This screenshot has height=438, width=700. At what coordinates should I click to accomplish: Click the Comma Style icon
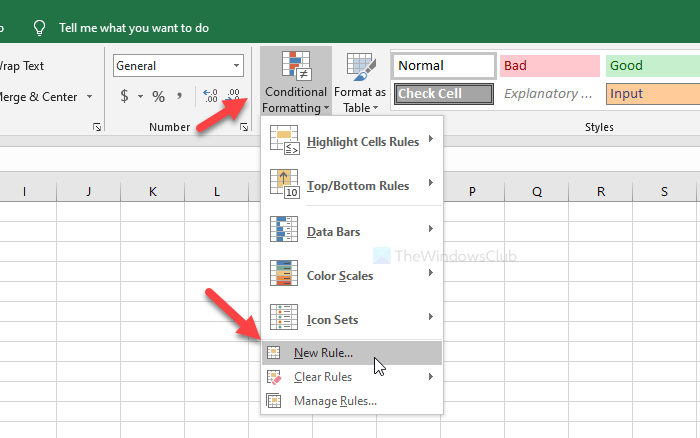181,96
